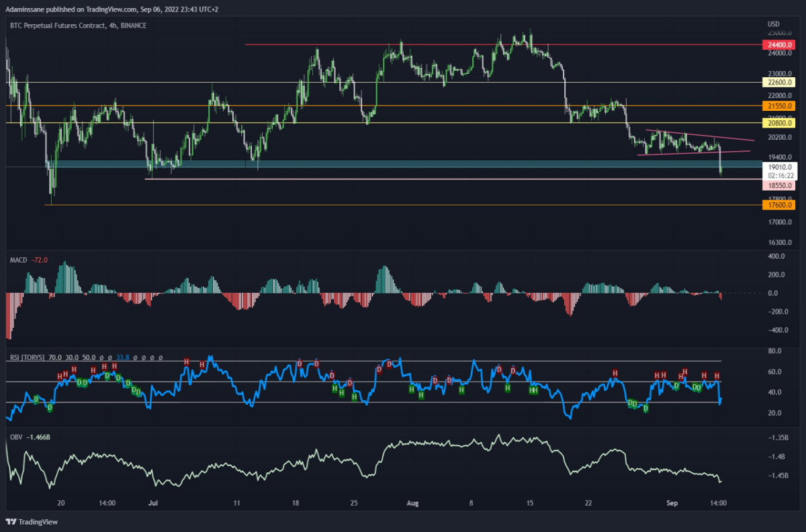Image resolution: width=806 pixels, height=532 pixels.
Task: Select the Sep label on time axis
Action: click(x=671, y=502)
